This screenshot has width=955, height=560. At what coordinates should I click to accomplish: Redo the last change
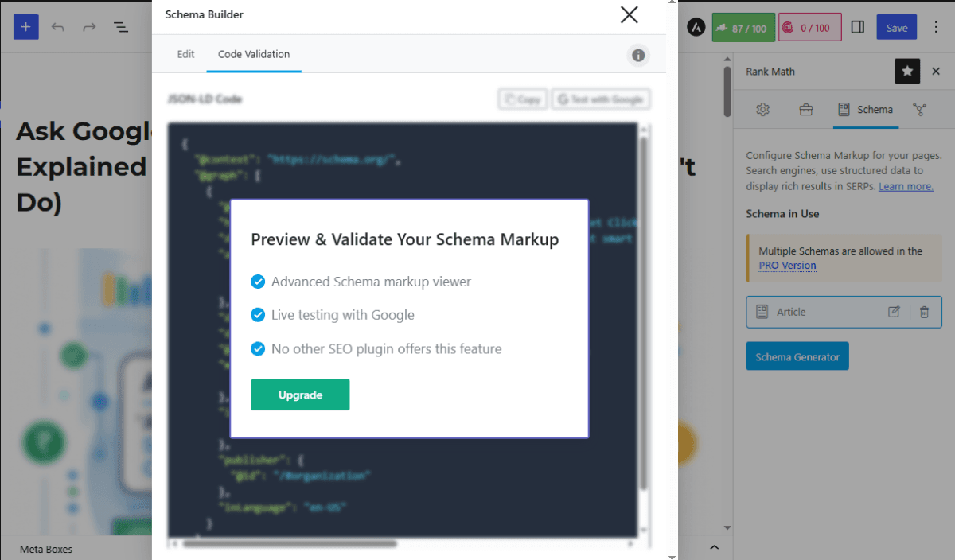tap(89, 27)
